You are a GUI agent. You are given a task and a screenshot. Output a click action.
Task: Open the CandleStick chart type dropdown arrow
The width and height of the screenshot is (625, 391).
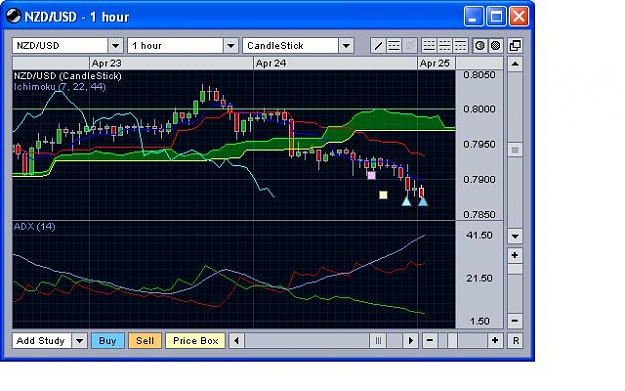click(346, 46)
